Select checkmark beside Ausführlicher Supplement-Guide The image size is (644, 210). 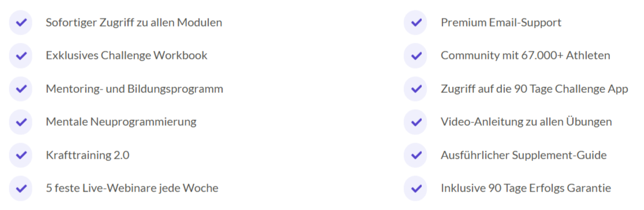point(416,155)
